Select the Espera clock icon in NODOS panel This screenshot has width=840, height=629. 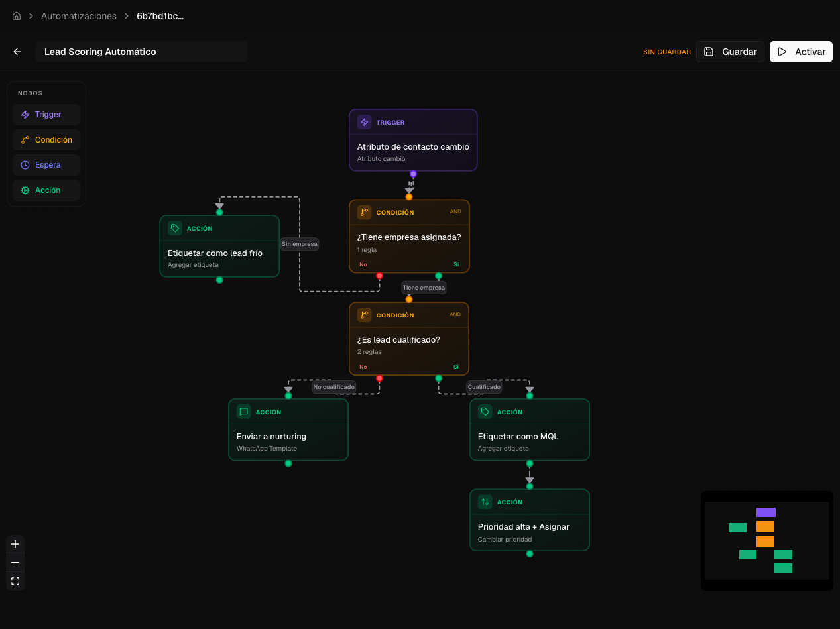[27, 164]
